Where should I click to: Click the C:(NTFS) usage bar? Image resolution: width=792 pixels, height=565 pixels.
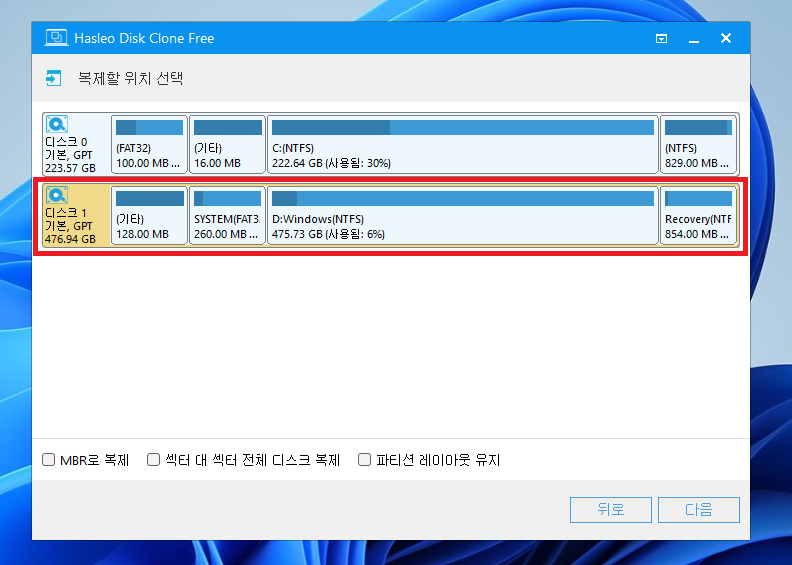tap(463, 127)
